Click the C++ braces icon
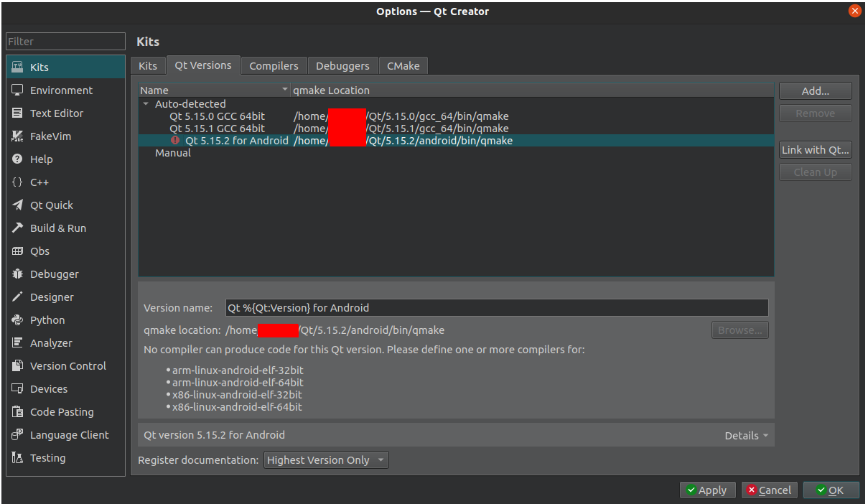Viewport: 868px width, 504px height. click(18, 182)
